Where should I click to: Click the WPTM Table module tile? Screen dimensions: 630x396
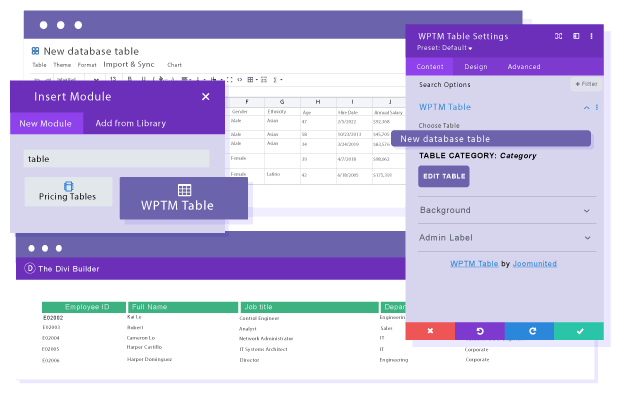[x=184, y=198]
